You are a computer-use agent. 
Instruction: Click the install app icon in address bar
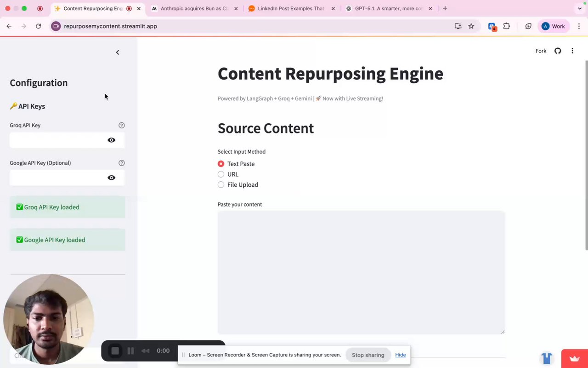pyautogui.click(x=458, y=26)
